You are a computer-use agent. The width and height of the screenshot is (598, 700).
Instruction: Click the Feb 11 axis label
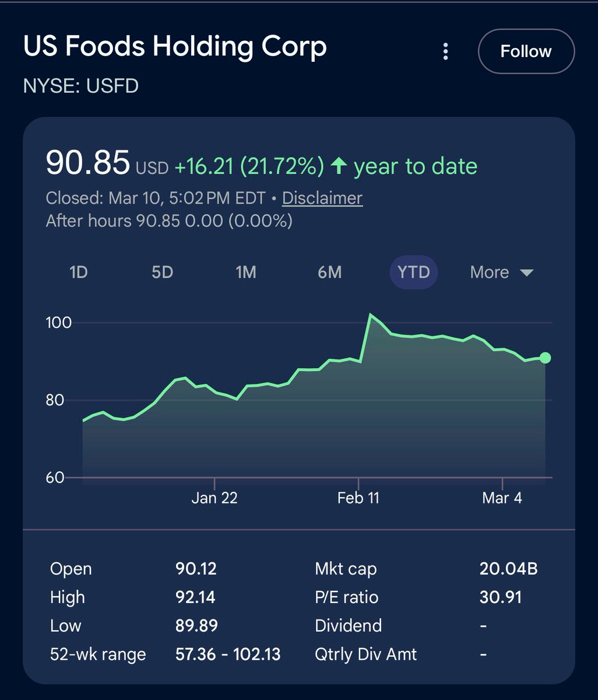pyautogui.click(x=358, y=498)
